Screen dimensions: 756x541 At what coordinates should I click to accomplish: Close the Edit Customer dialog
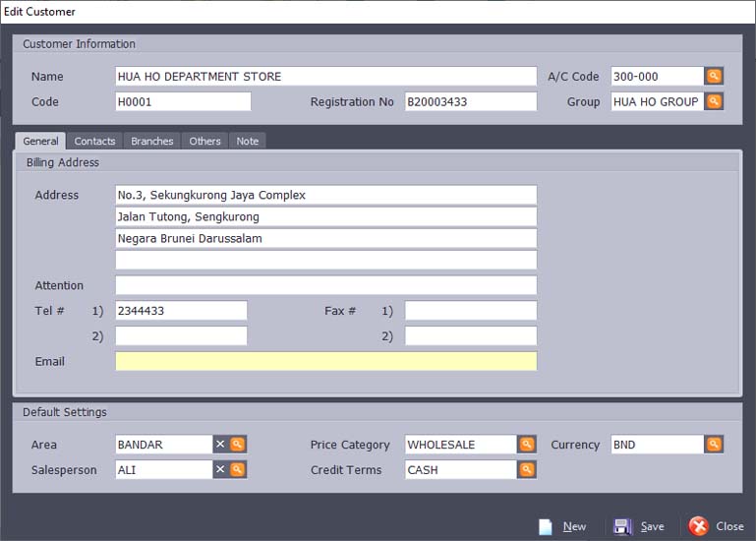(717, 526)
